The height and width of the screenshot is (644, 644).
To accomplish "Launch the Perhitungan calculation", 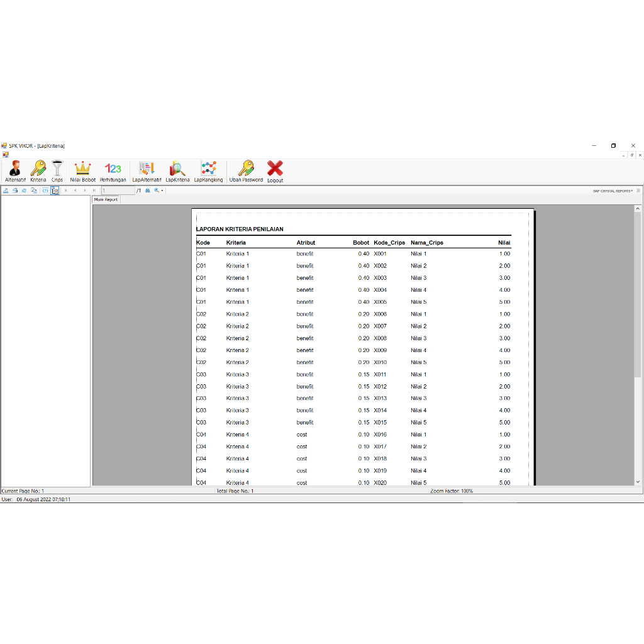I will pos(113,171).
